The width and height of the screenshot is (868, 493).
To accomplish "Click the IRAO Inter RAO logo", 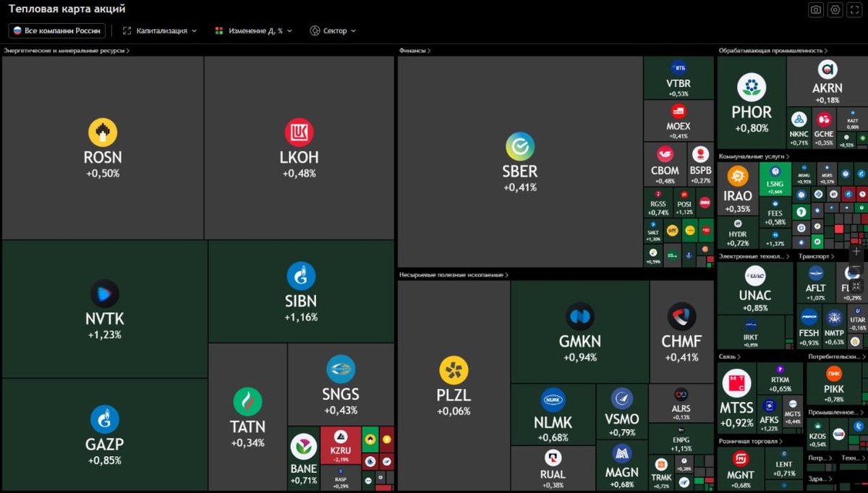I will click(x=737, y=176).
